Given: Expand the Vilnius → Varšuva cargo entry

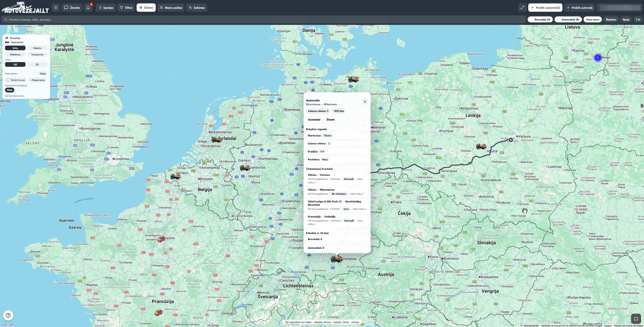Looking at the screenshot, I should pos(335,178).
